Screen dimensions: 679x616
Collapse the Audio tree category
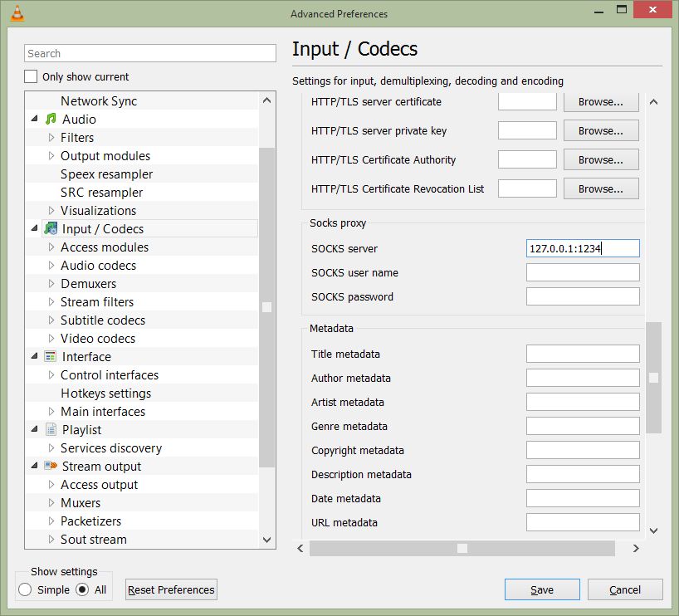(35, 118)
